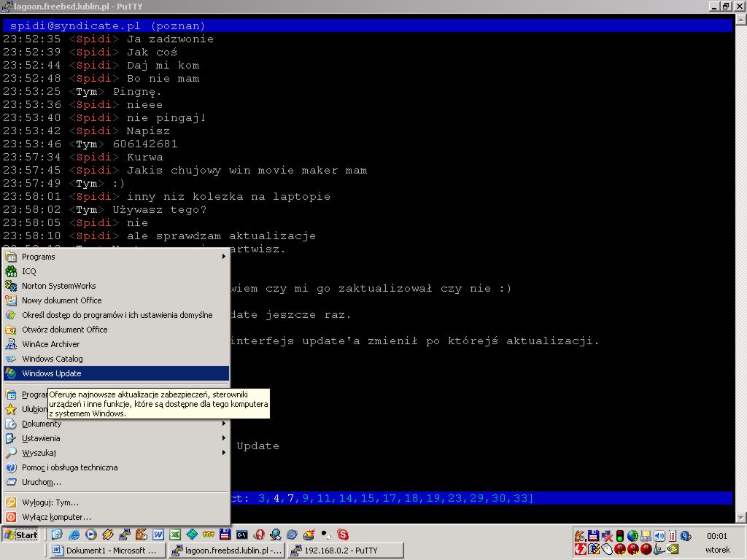Open the Nero burning quick launch icon
Image resolution: width=747 pixels, height=560 pixels.
[x=309, y=534]
